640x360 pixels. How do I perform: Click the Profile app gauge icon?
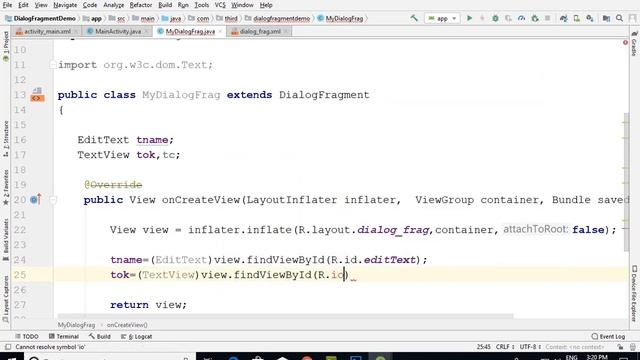coord(521,18)
